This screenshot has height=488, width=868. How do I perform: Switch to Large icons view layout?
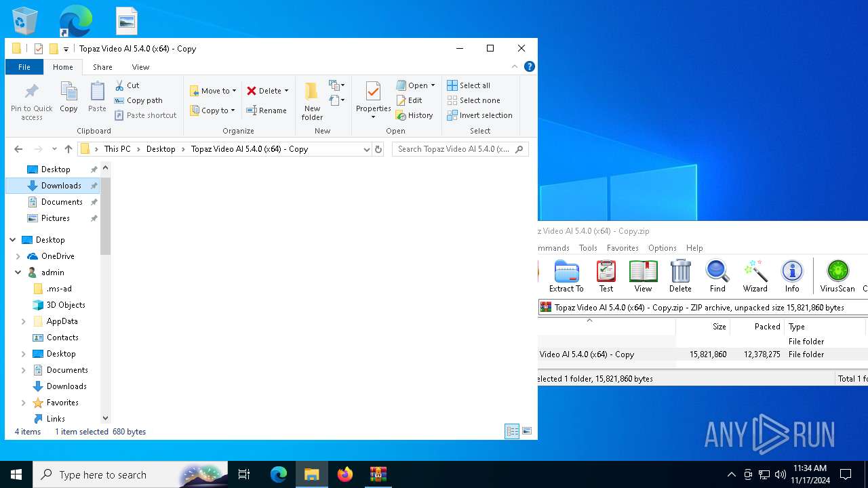(x=526, y=431)
